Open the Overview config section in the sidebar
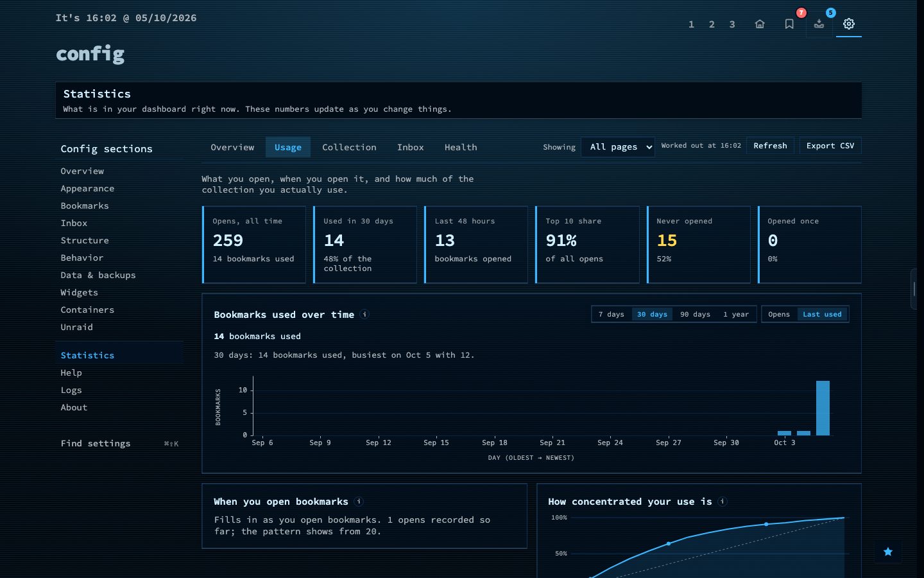 tap(119, 171)
